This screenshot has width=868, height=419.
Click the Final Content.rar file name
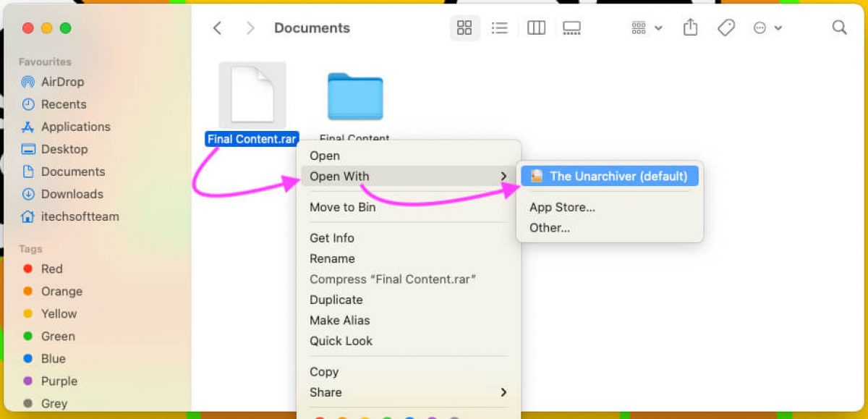(252, 139)
